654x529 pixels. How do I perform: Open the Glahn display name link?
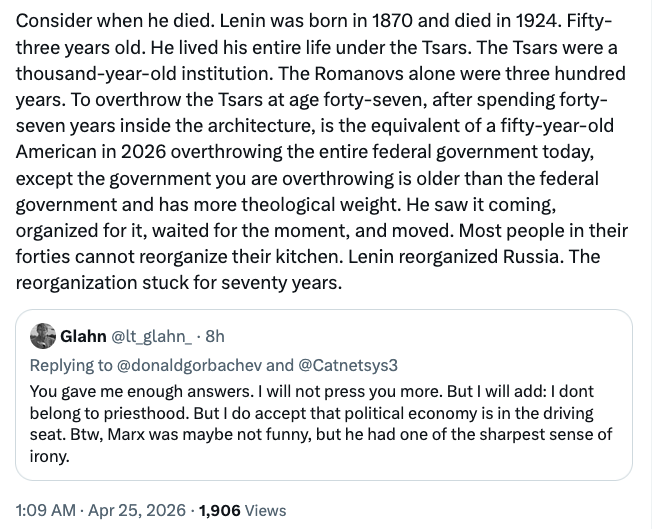coord(83,336)
